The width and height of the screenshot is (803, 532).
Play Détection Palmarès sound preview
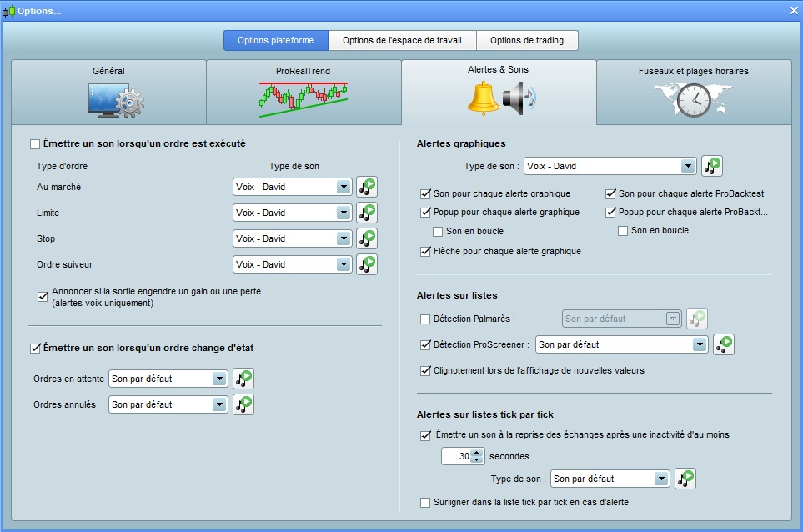696,319
